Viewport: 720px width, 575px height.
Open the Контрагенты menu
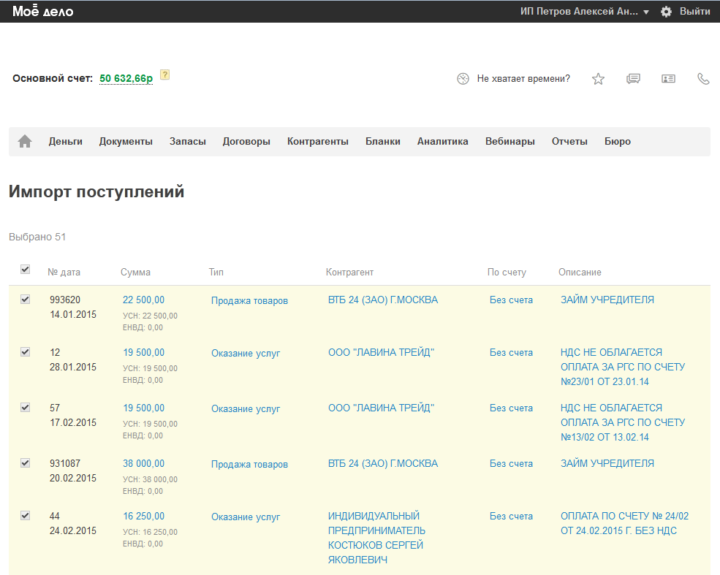(x=317, y=142)
